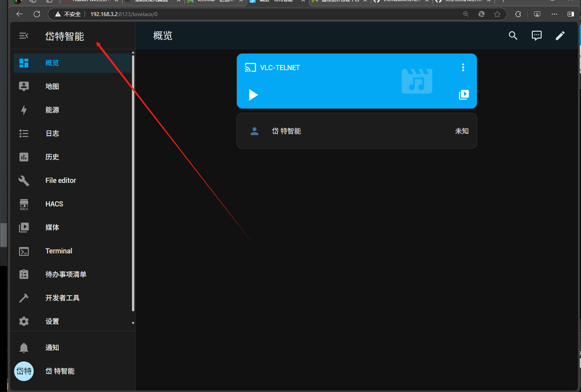The height and width of the screenshot is (392, 581).
Task: Click the pencil edit dashboard icon
Action: [560, 36]
